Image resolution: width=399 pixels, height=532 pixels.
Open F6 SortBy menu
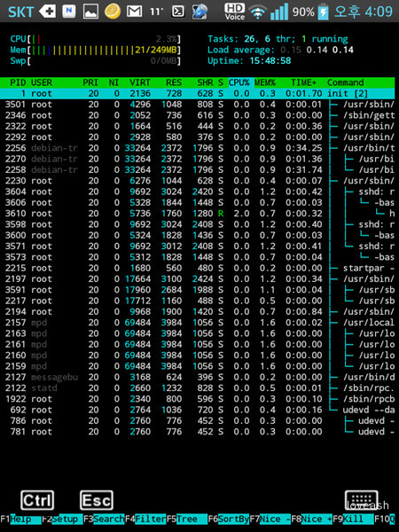229,519
